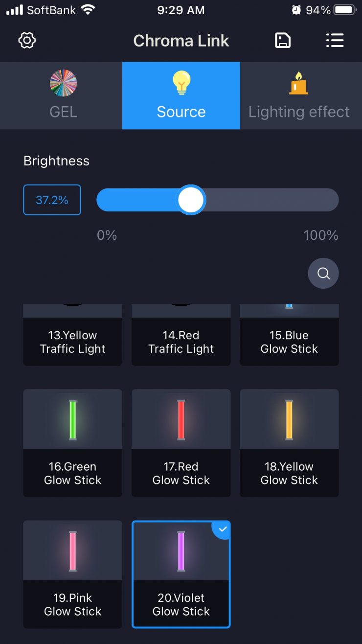Image resolution: width=362 pixels, height=644 pixels.
Task: Open settings via the gear icon
Action: pos(27,40)
